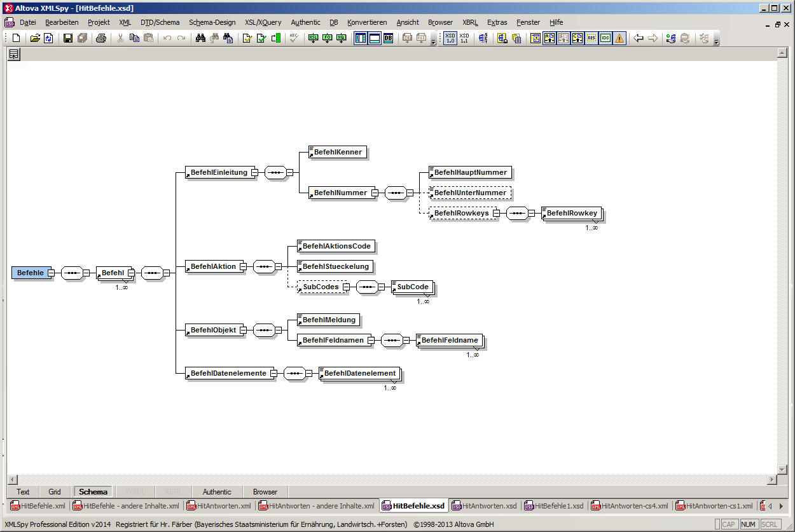Open the Konvertieren menu

pos(367,22)
